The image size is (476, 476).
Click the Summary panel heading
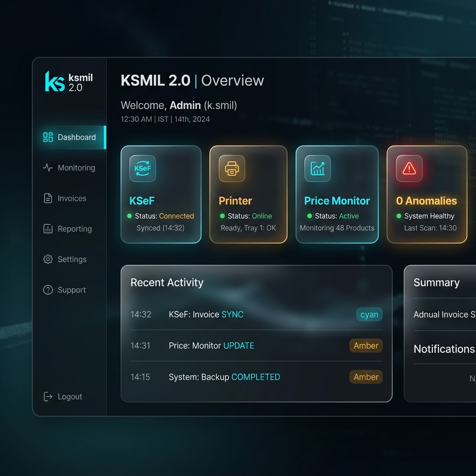(436, 283)
